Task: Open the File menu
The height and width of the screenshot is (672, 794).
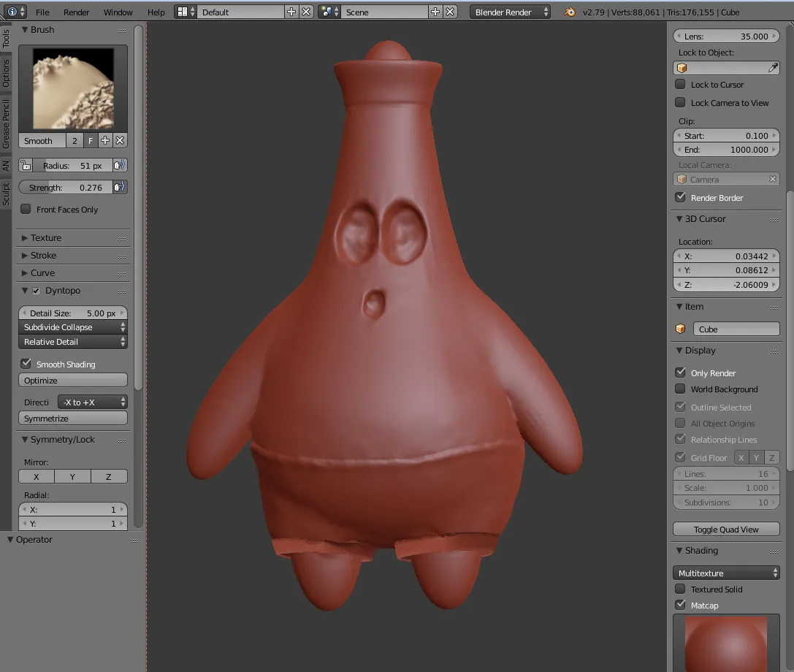Action: click(x=42, y=12)
